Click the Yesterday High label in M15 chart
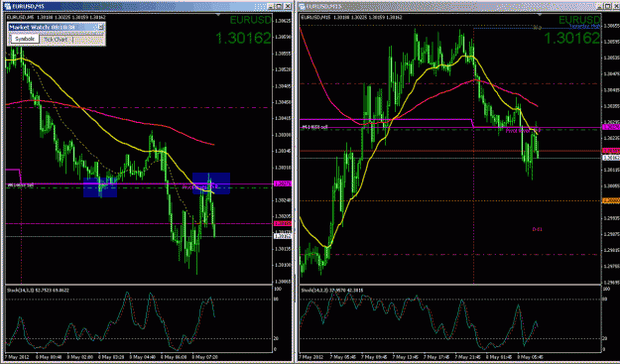 [x=585, y=26]
